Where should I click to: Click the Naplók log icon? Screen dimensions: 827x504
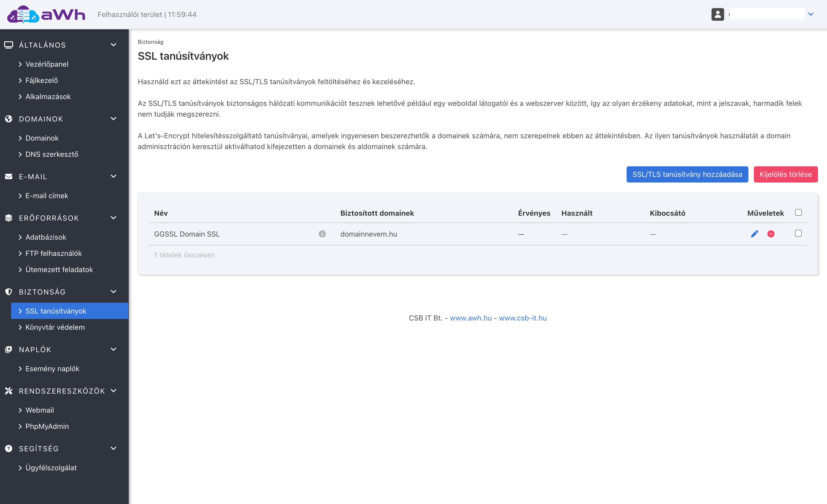pos(9,349)
